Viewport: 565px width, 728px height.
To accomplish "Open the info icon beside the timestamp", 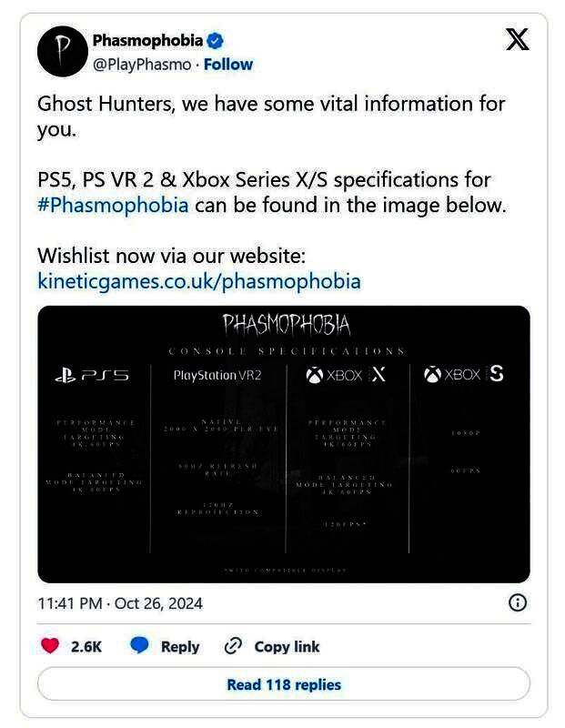I will point(518,602).
